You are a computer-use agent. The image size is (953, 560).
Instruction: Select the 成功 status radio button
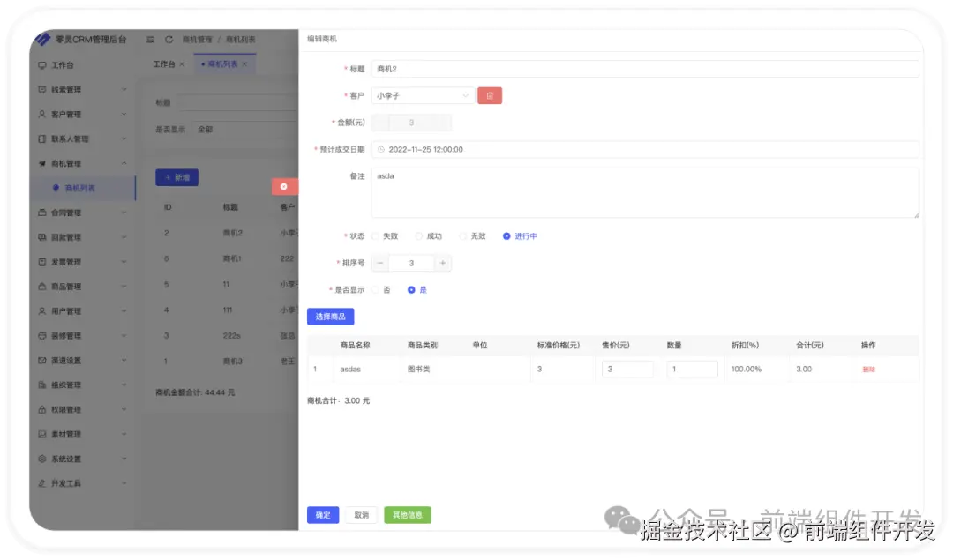(x=418, y=235)
